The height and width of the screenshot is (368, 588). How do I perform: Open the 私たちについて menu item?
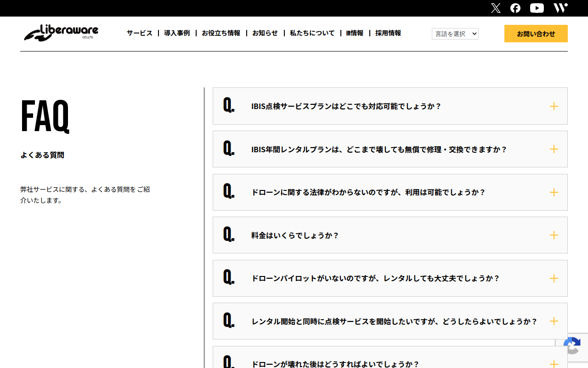click(312, 33)
